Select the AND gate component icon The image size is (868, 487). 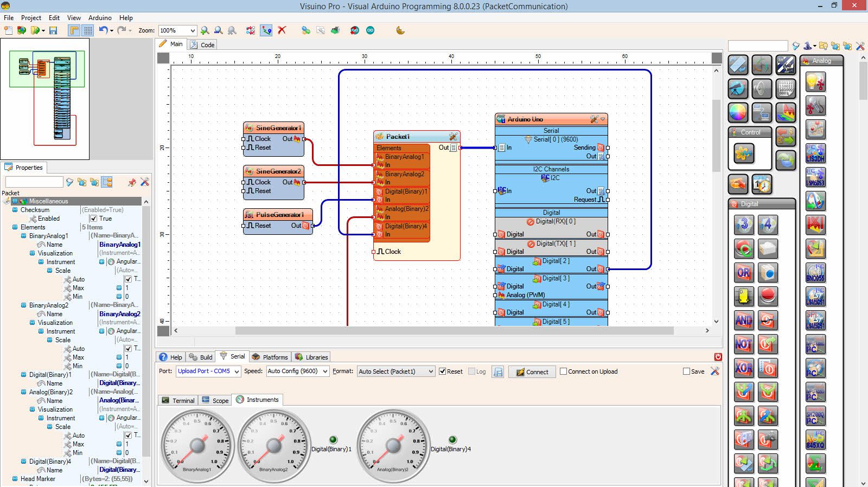point(744,321)
